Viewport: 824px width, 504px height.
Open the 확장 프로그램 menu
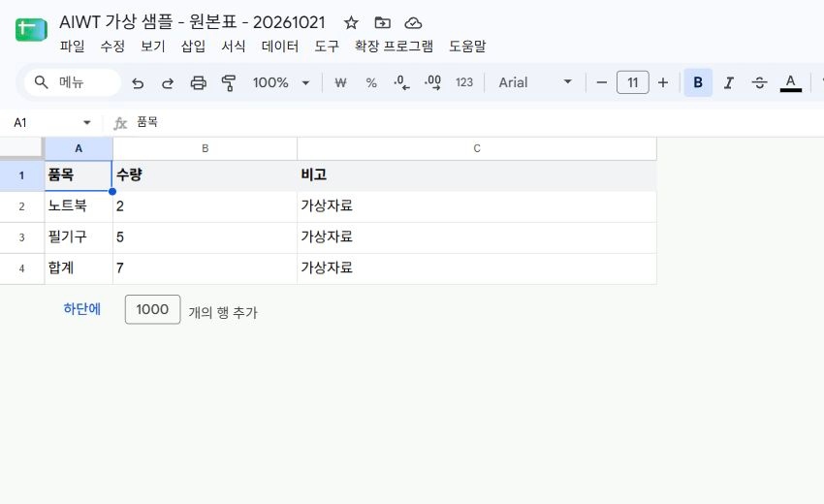coord(394,47)
